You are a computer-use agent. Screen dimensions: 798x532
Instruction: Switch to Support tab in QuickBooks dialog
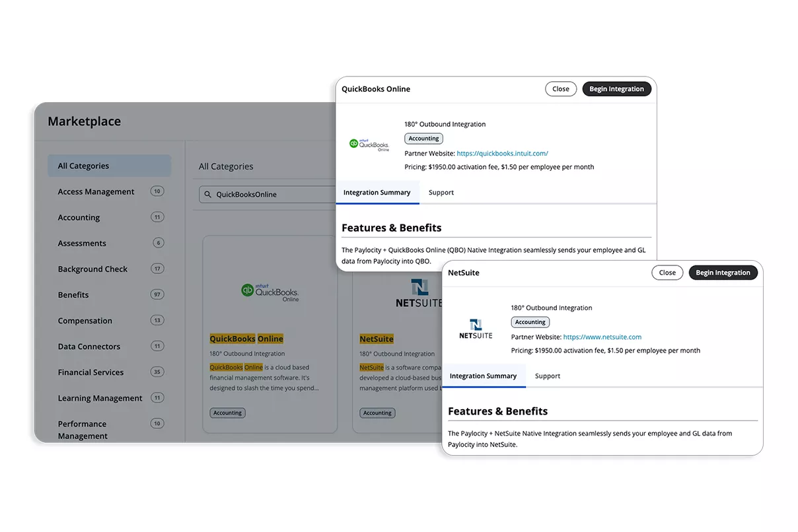(x=441, y=193)
